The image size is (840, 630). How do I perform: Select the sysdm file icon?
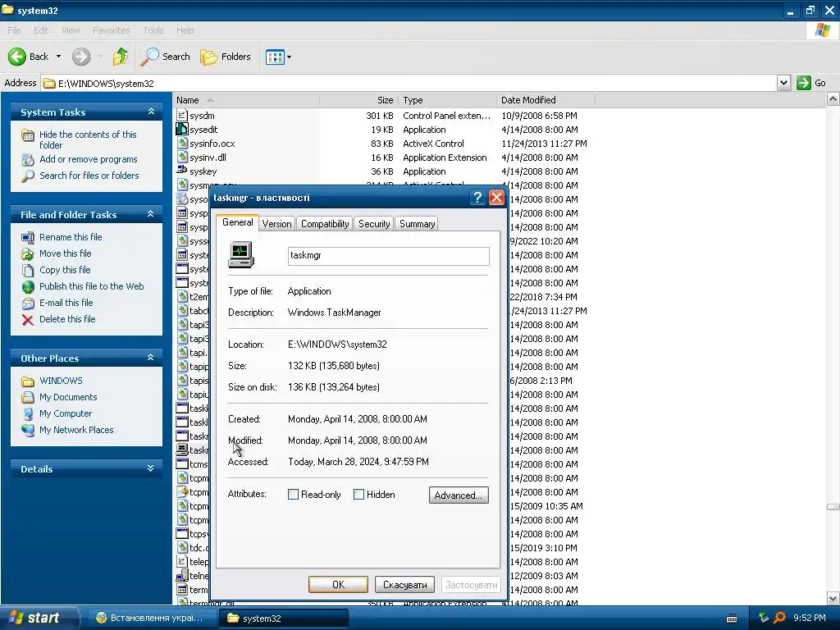(x=182, y=115)
